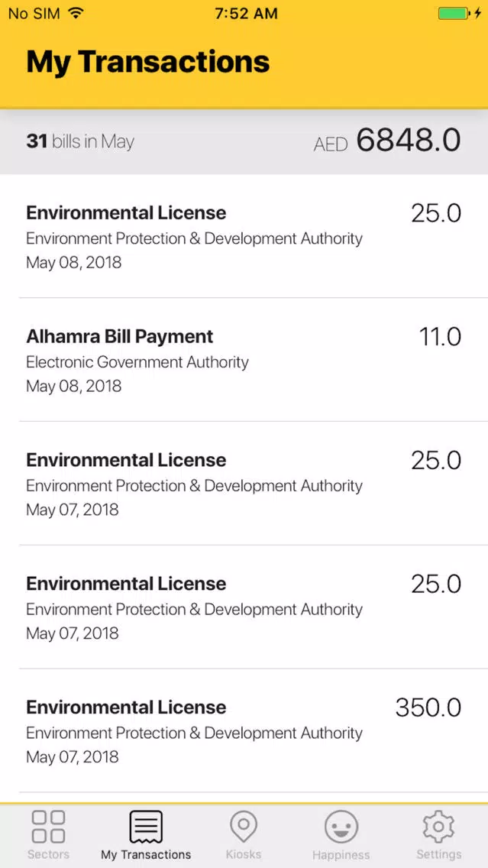Open the Kiosks location pin icon
The width and height of the screenshot is (488, 868).
click(x=244, y=827)
